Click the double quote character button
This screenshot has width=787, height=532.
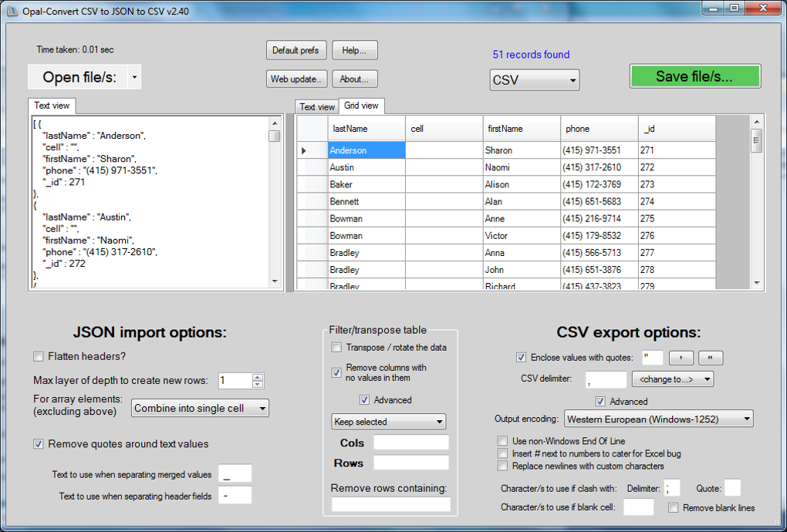[x=711, y=358]
